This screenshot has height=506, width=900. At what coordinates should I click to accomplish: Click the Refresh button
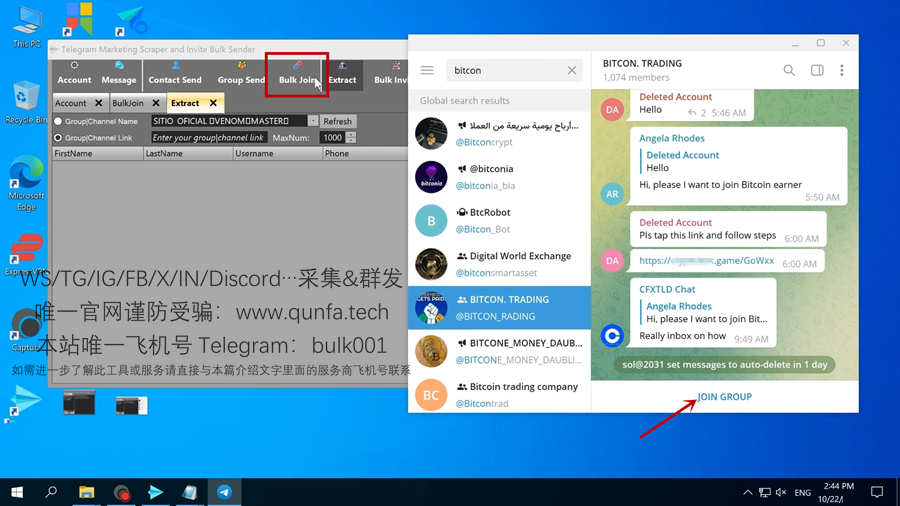coord(338,121)
